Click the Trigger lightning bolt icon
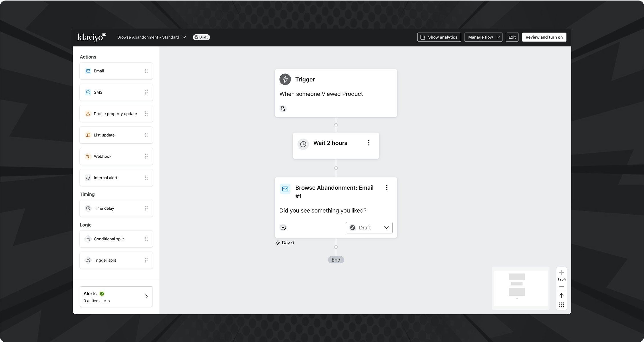 tap(285, 79)
